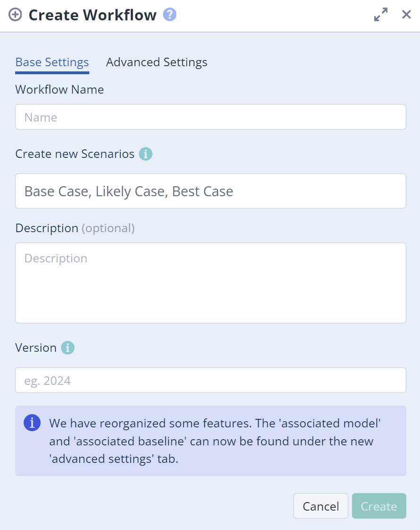Select the Base Settings tab
The height and width of the screenshot is (530, 420).
pyautogui.click(x=52, y=62)
